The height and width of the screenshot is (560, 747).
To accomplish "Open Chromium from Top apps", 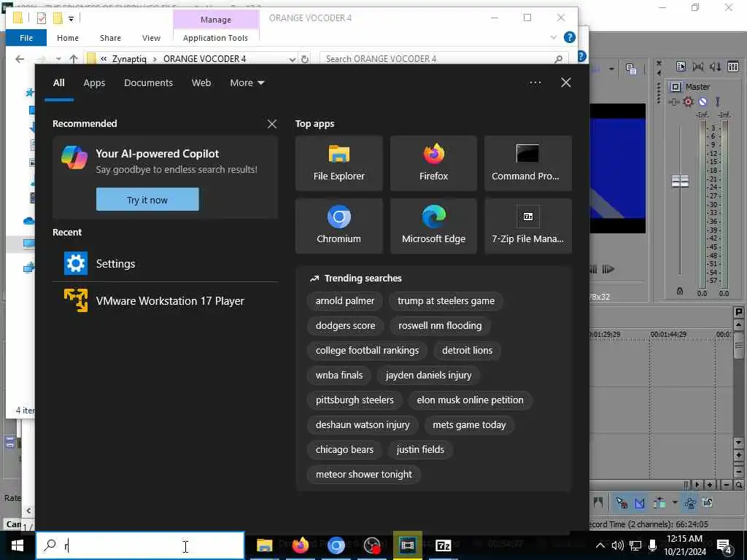I will pos(338,226).
